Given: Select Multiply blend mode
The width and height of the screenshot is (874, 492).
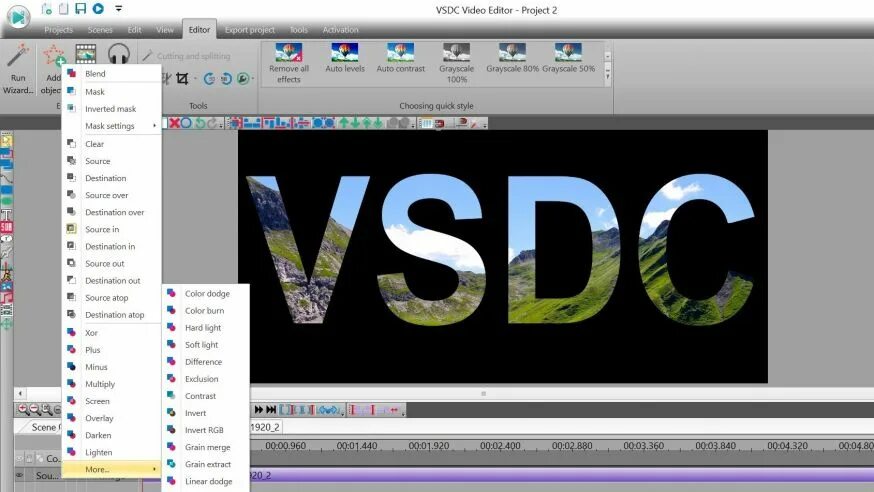Looking at the screenshot, I should 111,384.
